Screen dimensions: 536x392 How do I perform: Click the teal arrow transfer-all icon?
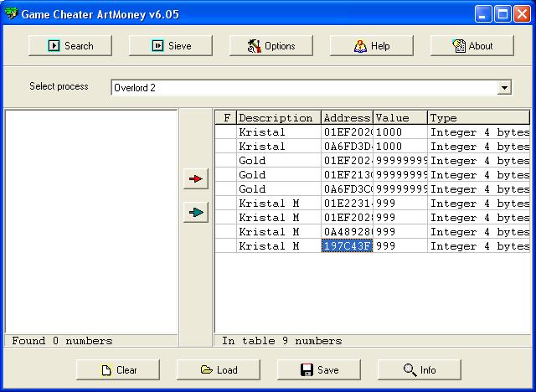pos(196,212)
